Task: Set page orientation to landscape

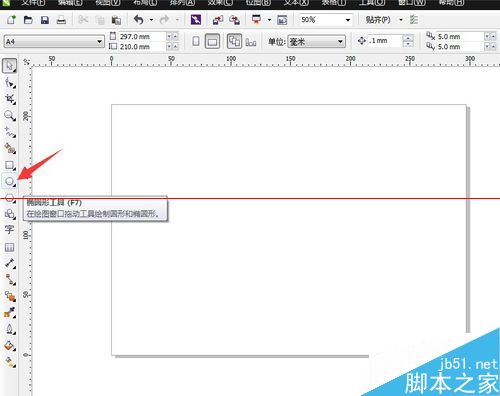Action: click(212, 42)
